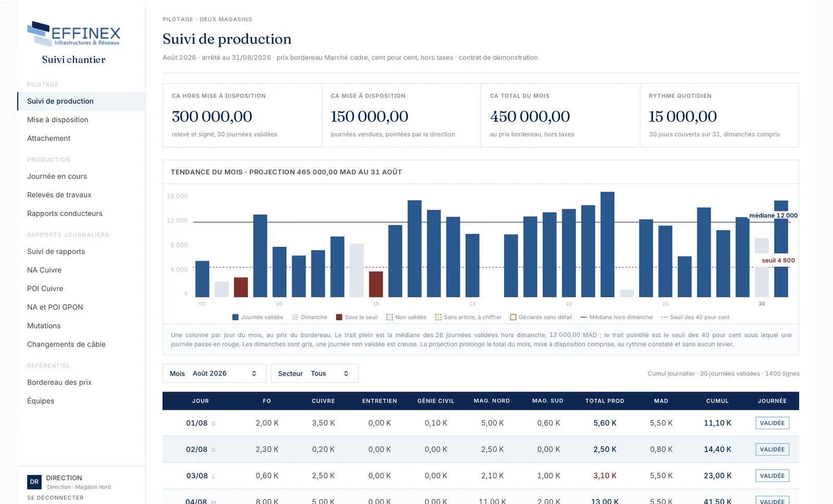Viewport: 833px width, 504px height.
Task: Click the 300 000,00 CA hors mise value
Action: 212,117
